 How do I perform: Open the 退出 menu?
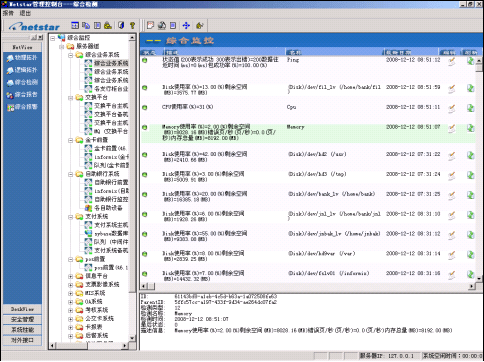25,13
